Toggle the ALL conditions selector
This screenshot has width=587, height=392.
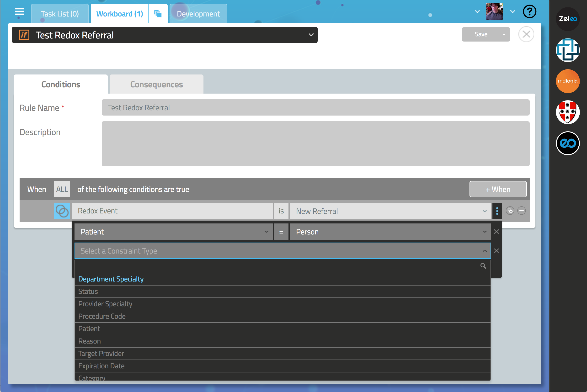pos(62,189)
